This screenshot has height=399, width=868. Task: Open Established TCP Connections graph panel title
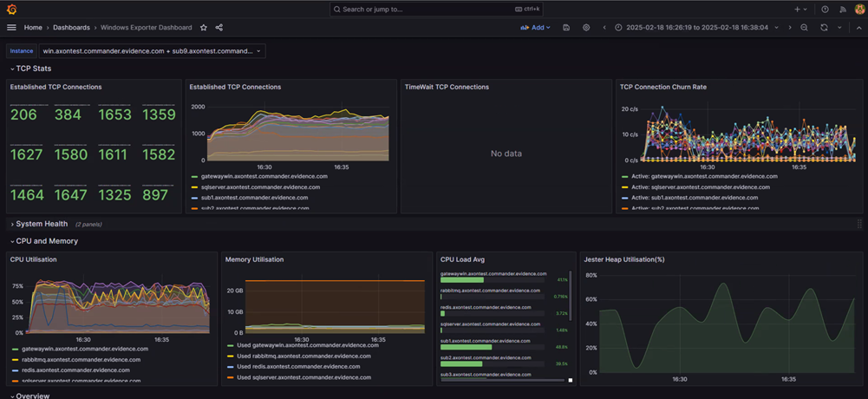[235, 87]
